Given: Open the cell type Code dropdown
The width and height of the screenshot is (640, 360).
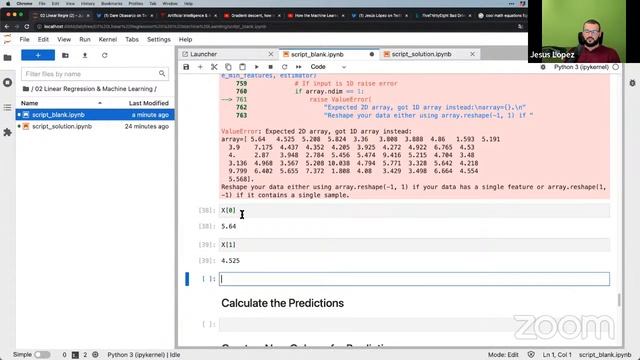Looking at the screenshot, I should pyautogui.click(x=328, y=67).
